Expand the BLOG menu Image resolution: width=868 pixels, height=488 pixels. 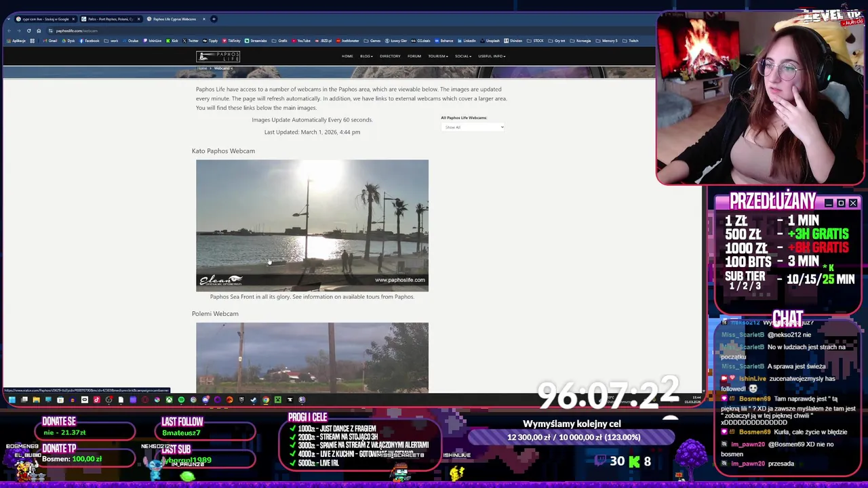[366, 56]
